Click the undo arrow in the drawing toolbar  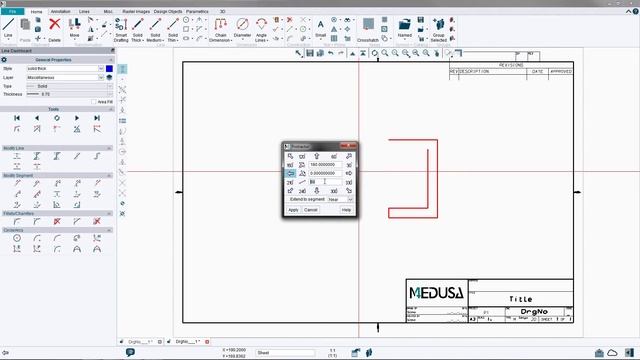pyautogui.click(x=331, y=53)
